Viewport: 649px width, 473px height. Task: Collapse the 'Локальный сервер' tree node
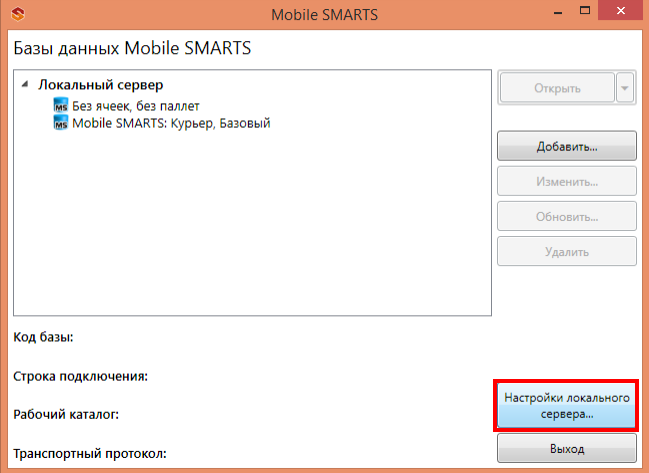(x=25, y=84)
